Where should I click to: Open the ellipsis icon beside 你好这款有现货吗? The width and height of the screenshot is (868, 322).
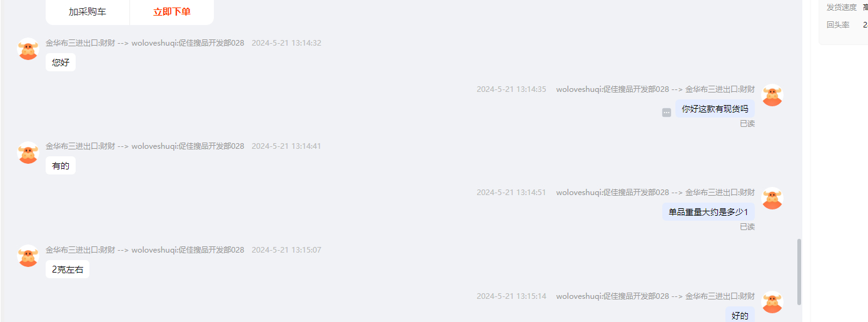coord(667,113)
